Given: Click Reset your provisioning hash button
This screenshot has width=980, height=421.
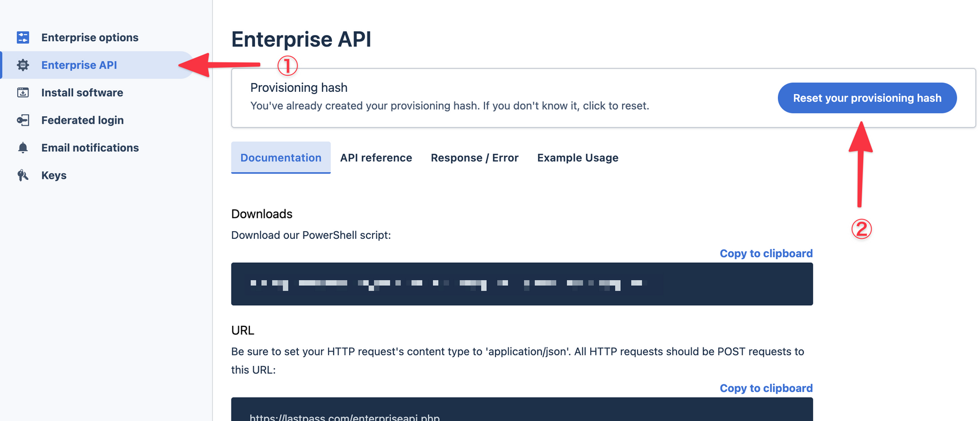Looking at the screenshot, I should click(867, 98).
